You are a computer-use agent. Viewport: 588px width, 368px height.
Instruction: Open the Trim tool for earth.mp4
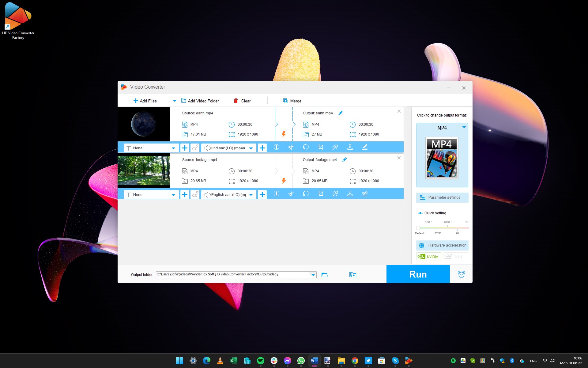(291, 148)
